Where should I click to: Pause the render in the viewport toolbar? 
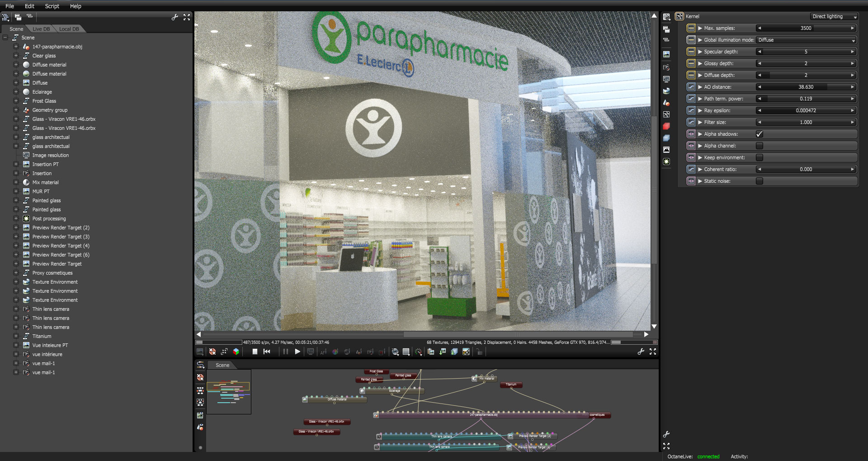click(x=286, y=352)
